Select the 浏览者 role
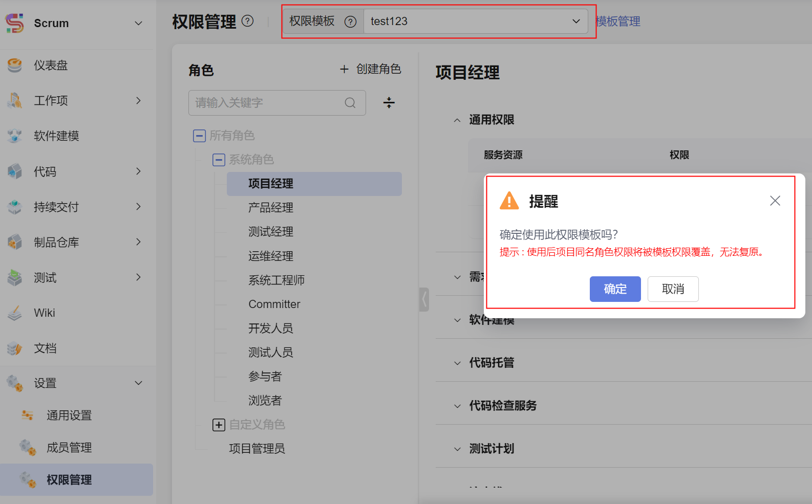 (265, 401)
